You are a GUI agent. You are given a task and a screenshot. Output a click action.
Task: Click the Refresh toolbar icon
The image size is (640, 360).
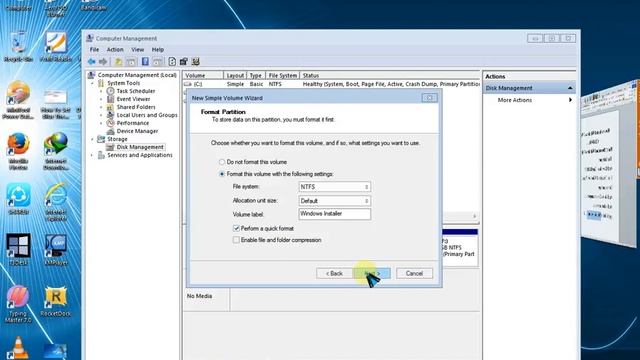172,62
